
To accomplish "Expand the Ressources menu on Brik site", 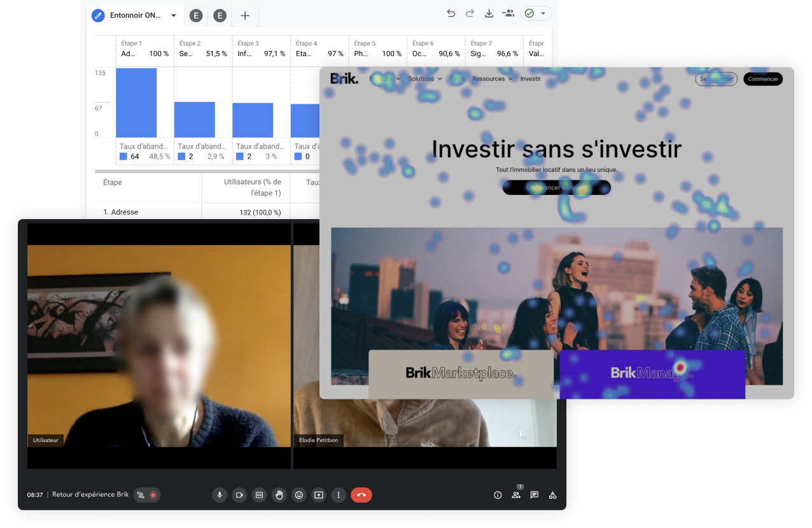I will [493, 79].
